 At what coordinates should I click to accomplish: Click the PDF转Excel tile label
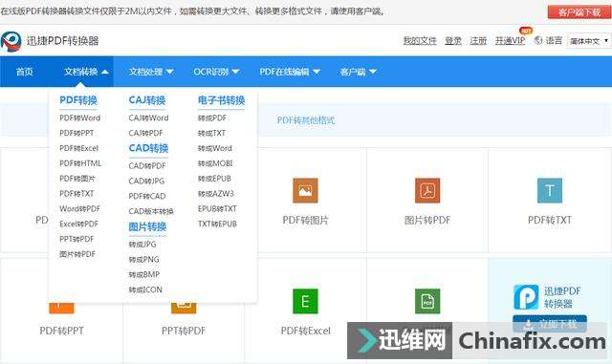(x=306, y=331)
